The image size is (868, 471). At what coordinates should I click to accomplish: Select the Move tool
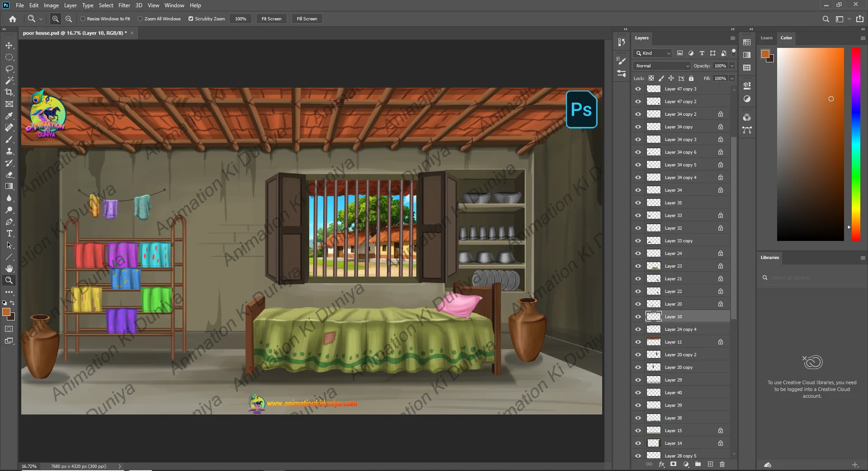(9, 46)
